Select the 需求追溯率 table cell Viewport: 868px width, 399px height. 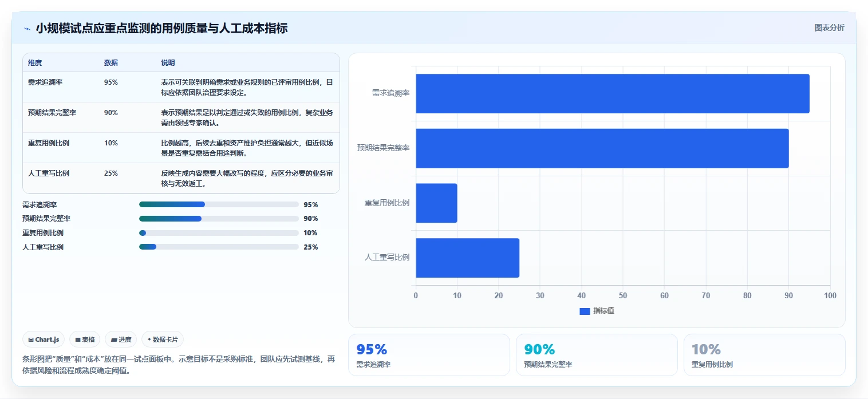coord(45,82)
